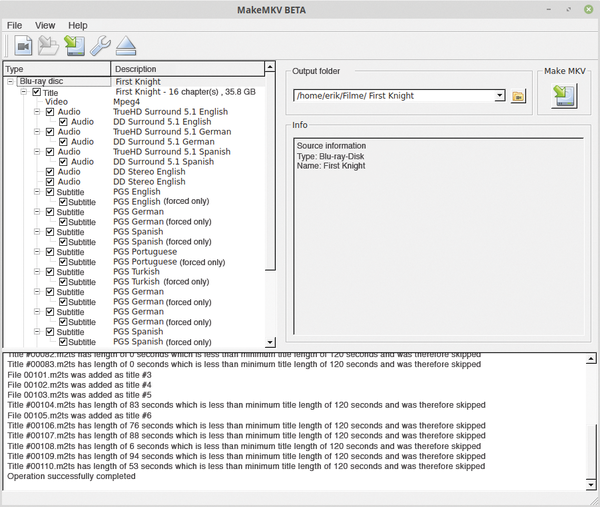Click 'Type: Blu-ray-Disk' in Info panel
This screenshot has height=507, width=600.
pos(330,156)
